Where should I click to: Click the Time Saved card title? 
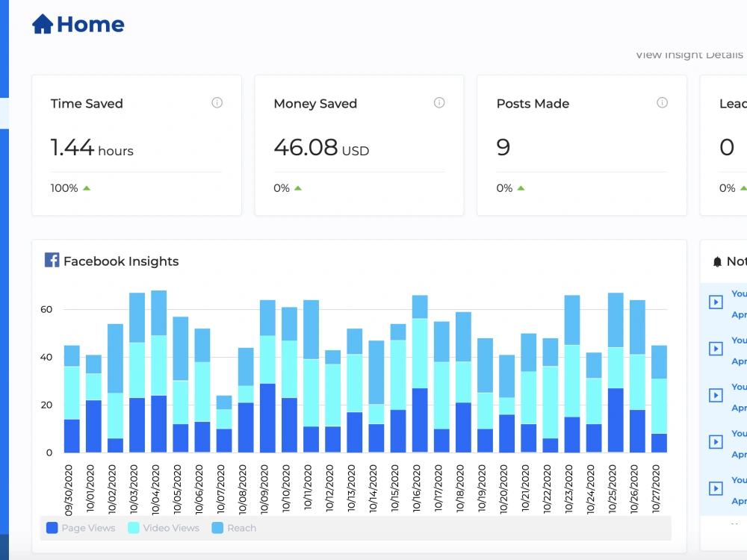(x=87, y=103)
